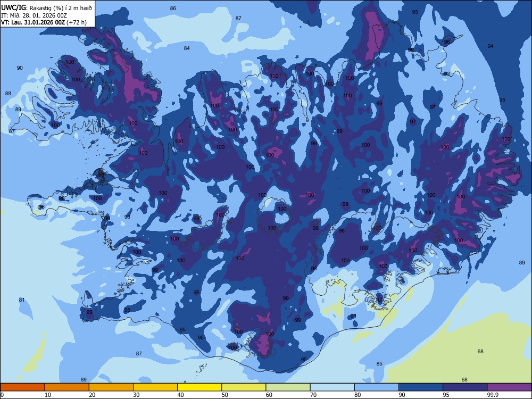Click the valid time 'VT: Lau. 31.01.2026 00Z (+72 h)'

tap(44, 22)
